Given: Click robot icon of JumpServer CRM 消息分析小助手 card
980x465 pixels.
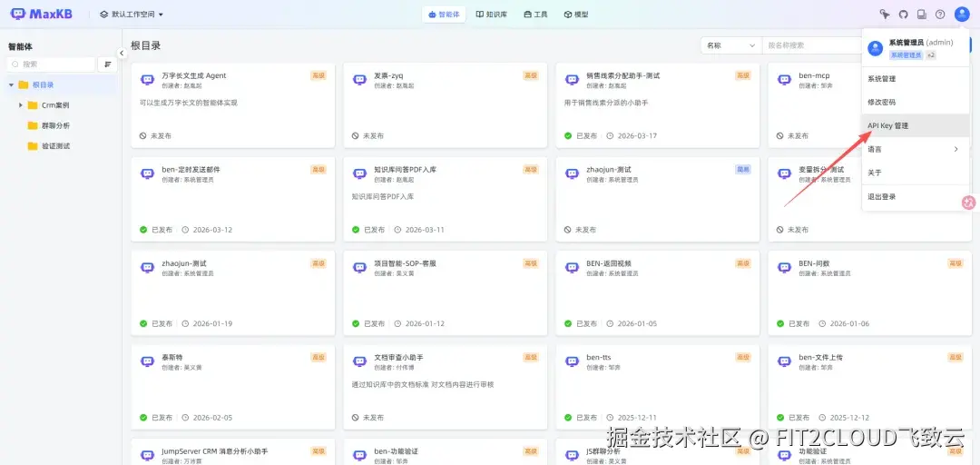Looking at the screenshot, I should pos(148,455).
